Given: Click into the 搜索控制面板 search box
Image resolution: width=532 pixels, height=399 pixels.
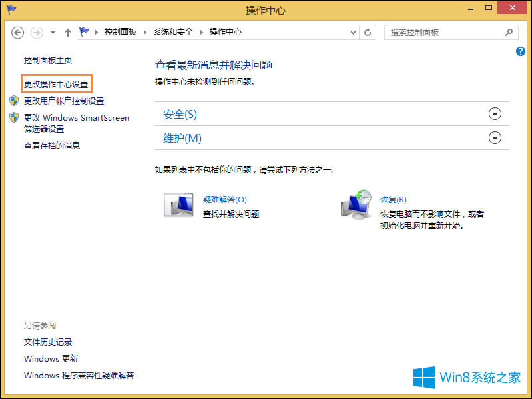Looking at the screenshot, I should (x=451, y=32).
